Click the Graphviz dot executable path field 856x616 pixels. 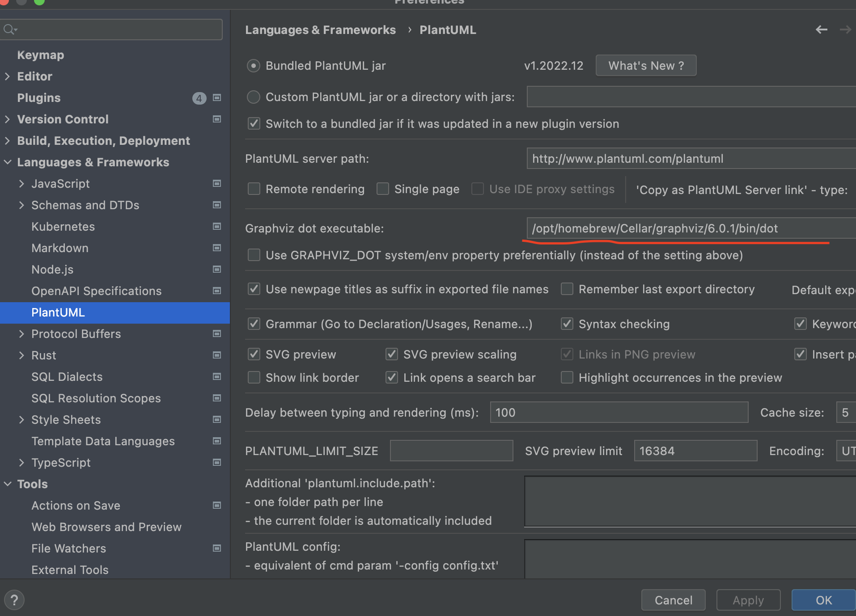[691, 228]
